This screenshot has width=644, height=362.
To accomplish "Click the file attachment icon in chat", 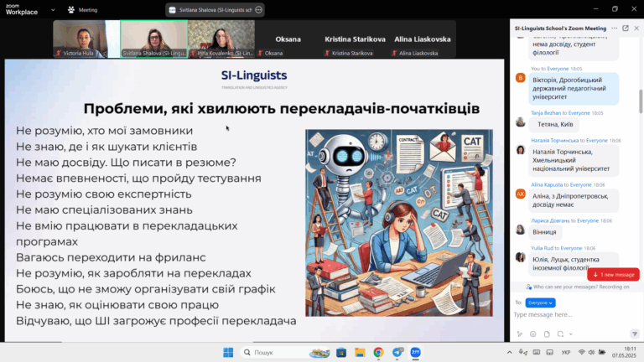I will pos(547,334).
